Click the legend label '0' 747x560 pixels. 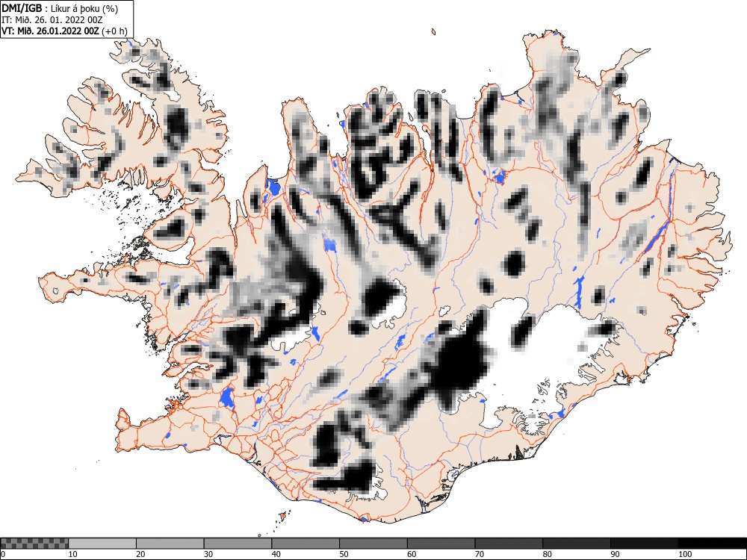(3, 554)
